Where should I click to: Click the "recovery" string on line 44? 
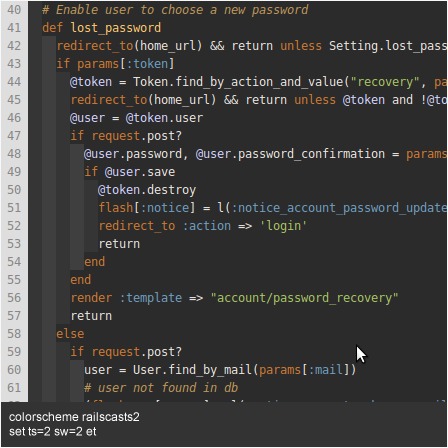385,82
